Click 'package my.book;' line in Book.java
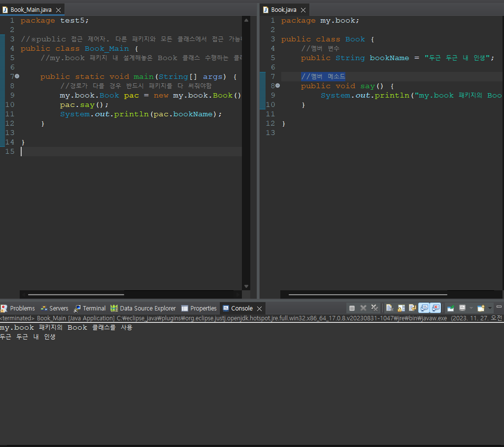The height and width of the screenshot is (447, 504). (320, 21)
